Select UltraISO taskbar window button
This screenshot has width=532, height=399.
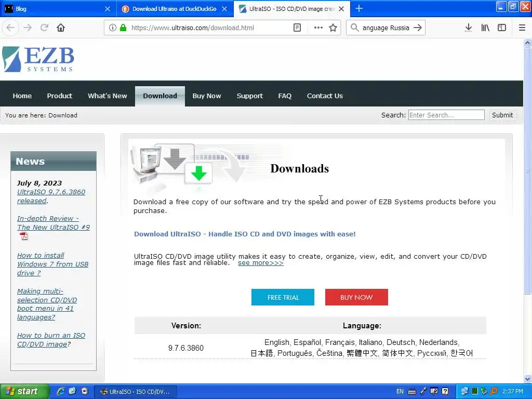click(x=135, y=392)
